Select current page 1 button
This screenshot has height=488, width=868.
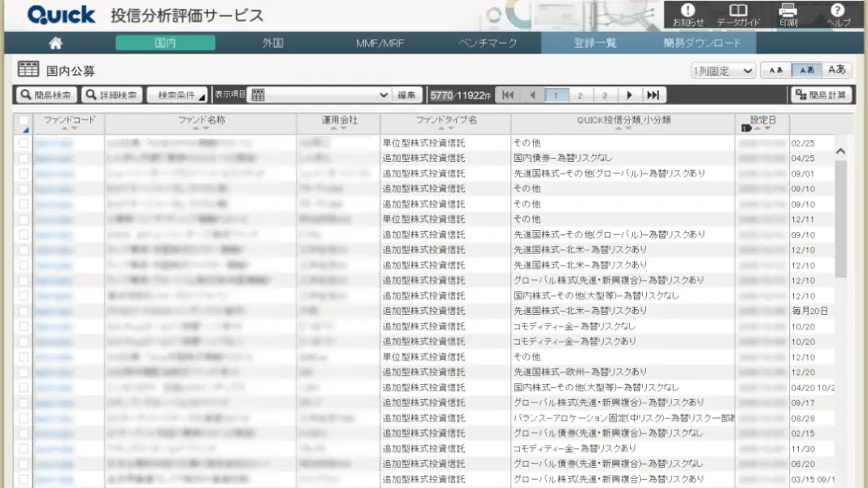[556, 95]
